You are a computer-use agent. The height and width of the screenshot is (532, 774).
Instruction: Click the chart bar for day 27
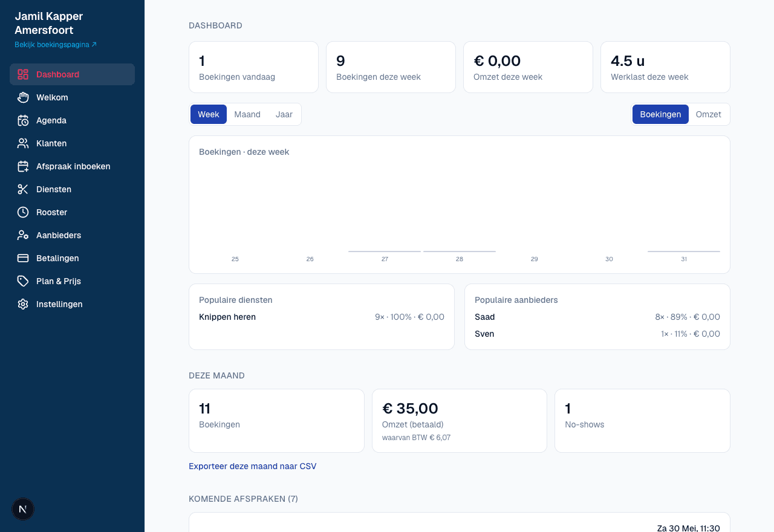(385, 251)
